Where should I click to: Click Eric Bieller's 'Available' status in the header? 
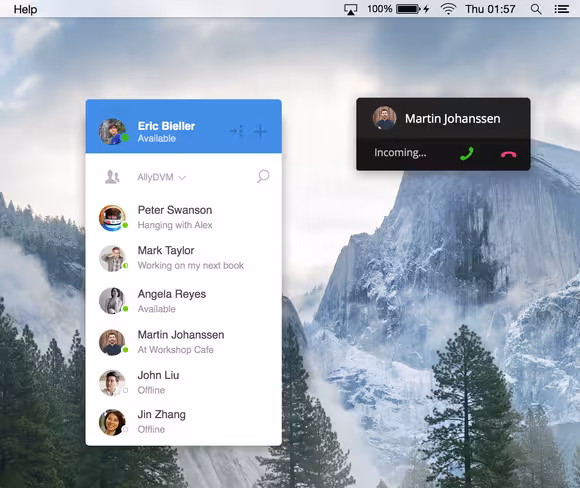[156, 138]
